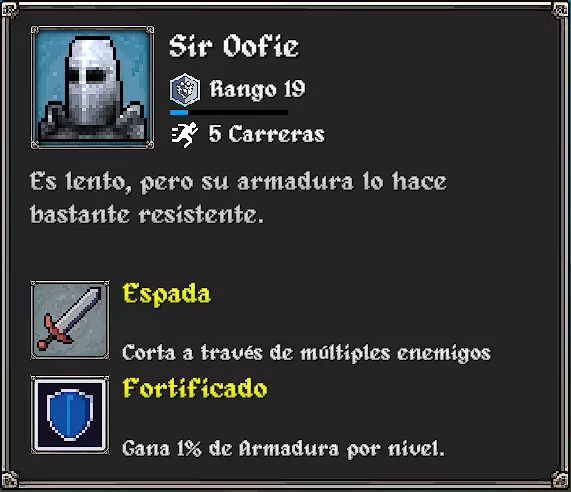Click the "bastante resistente" text line
Viewport: 571px width, 492px height.
click(146, 214)
